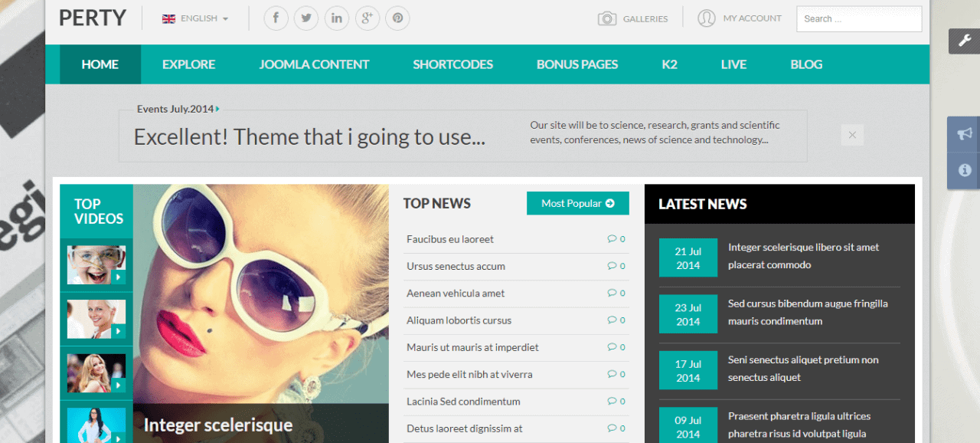Expand the English language dropdown

coord(204,18)
